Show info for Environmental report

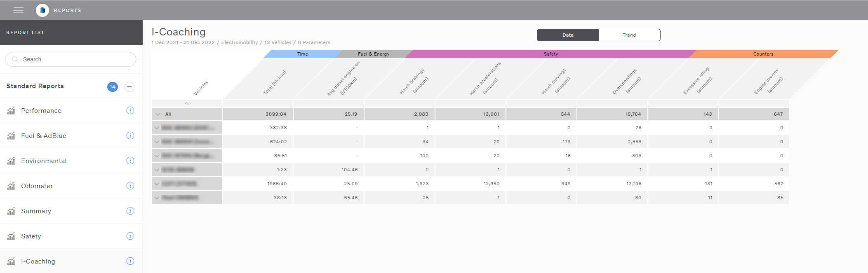(130, 161)
